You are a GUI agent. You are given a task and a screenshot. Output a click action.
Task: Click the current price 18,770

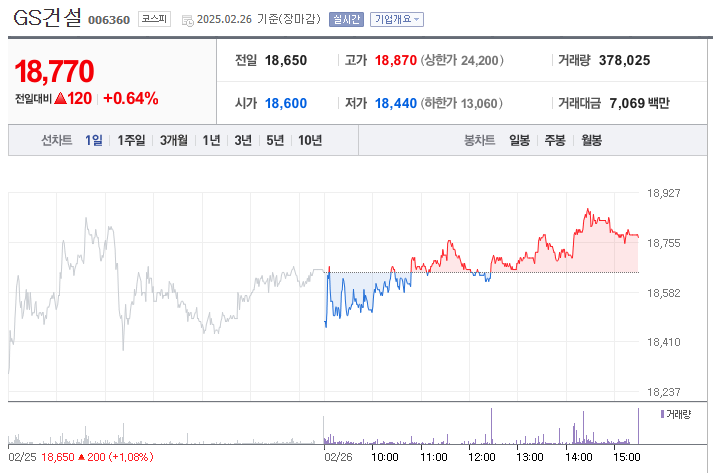(x=54, y=71)
